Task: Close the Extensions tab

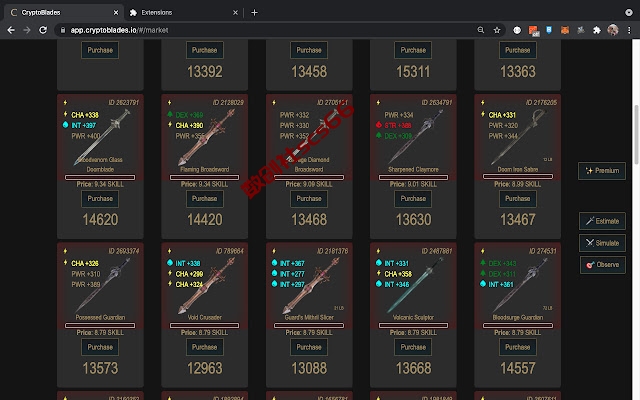Action: [236, 13]
